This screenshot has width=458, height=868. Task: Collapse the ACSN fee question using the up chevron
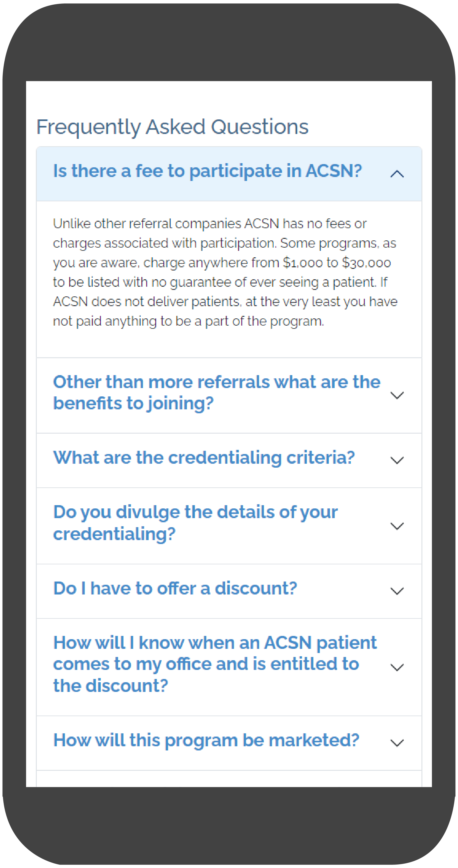point(397,174)
